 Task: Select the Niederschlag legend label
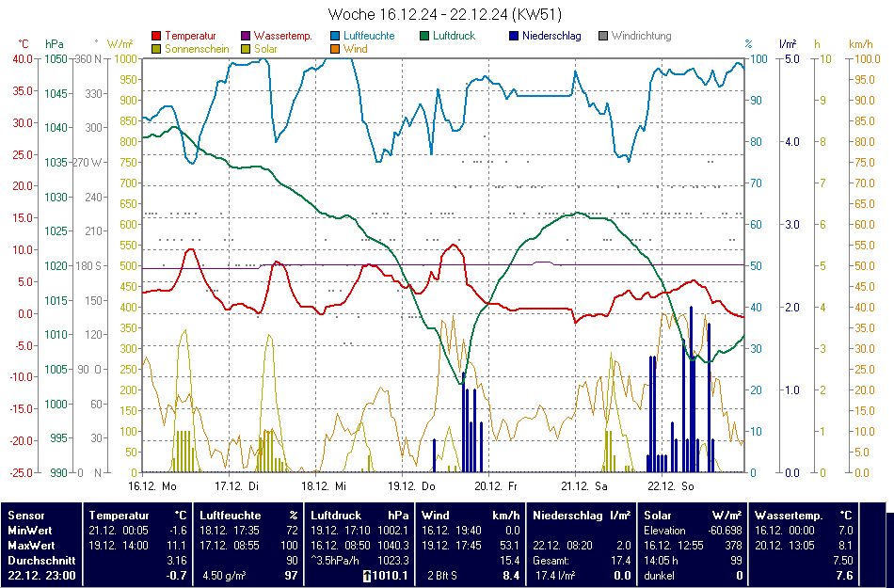point(551,36)
